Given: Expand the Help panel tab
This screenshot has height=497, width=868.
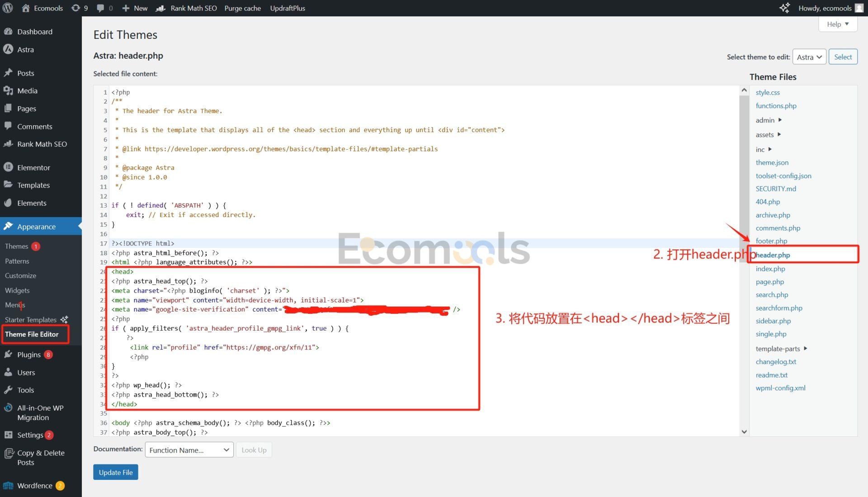Looking at the screenshot, I should pyautogui.click(x=838, y=24).
